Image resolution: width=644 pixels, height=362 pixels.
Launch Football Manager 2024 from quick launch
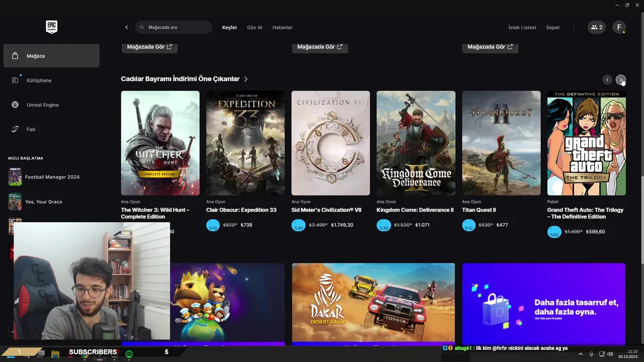coord(51,177)
